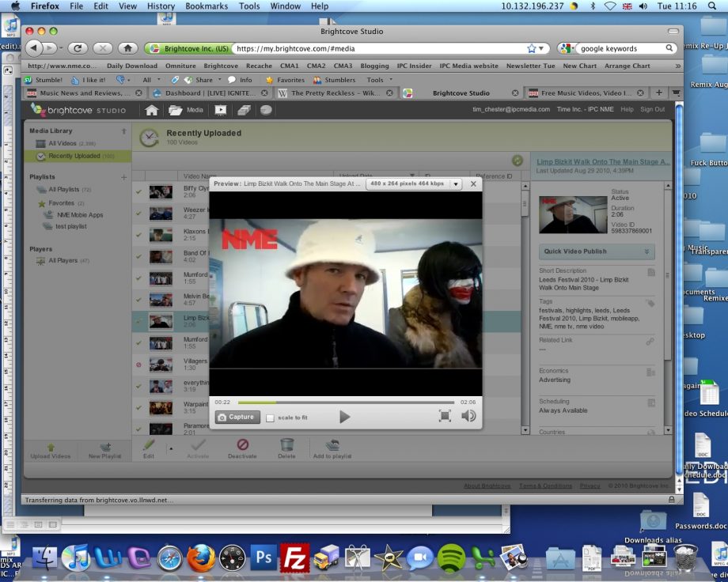Screen dimensions: 728x582
Task: Switch to Free Music Videos tab
Action: 586,93
